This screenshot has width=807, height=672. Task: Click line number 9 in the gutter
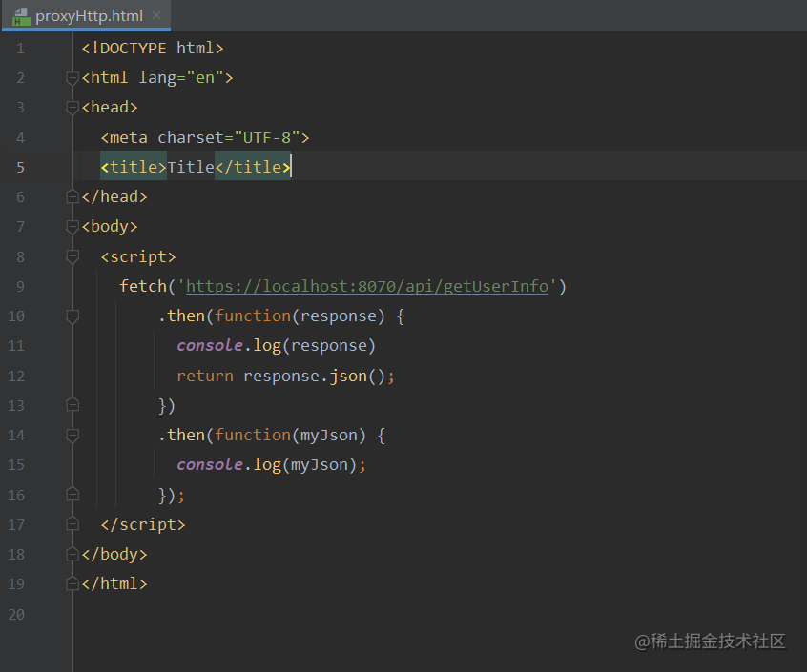[x=20, y=286]
